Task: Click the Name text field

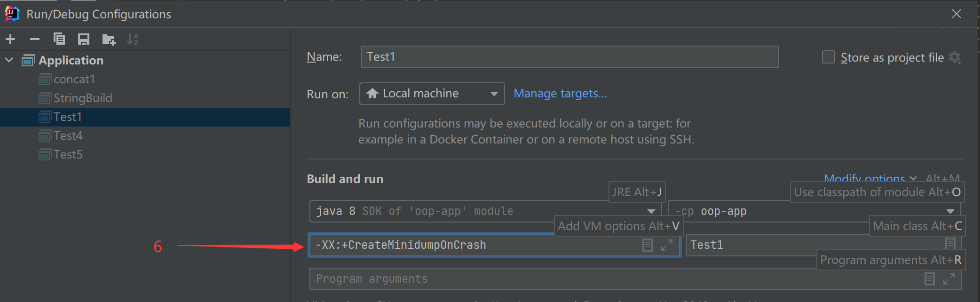Action: tap(569, 57)
